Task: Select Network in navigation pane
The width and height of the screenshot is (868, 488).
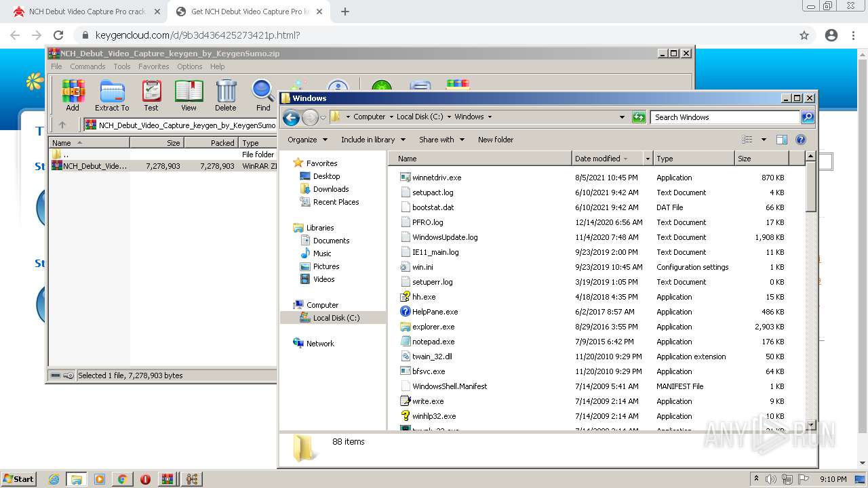Action: click(320, 344)
